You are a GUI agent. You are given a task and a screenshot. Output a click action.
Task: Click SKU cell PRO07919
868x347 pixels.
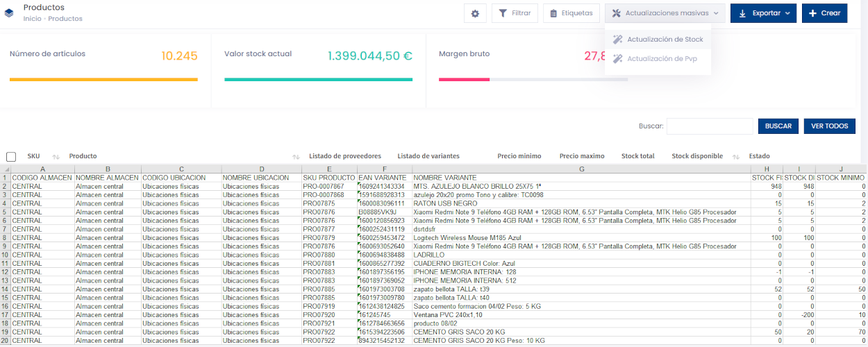(x=329, y=306)
